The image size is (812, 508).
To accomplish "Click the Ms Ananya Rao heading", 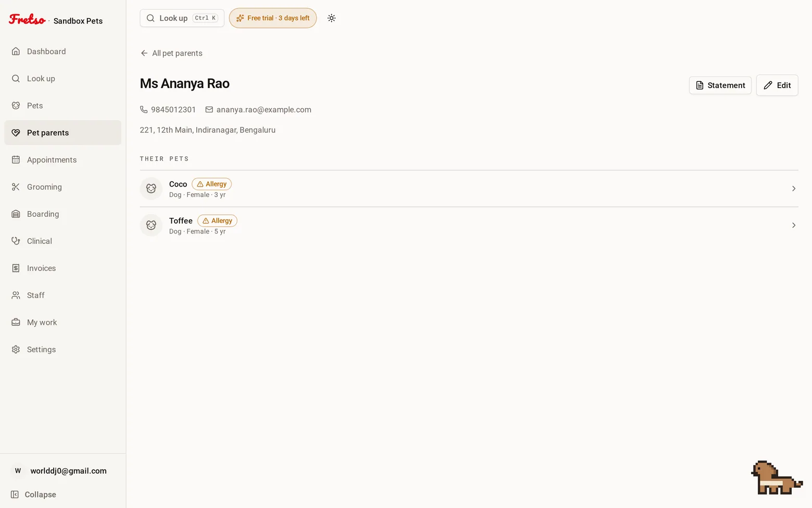I will tap(185, 83).
